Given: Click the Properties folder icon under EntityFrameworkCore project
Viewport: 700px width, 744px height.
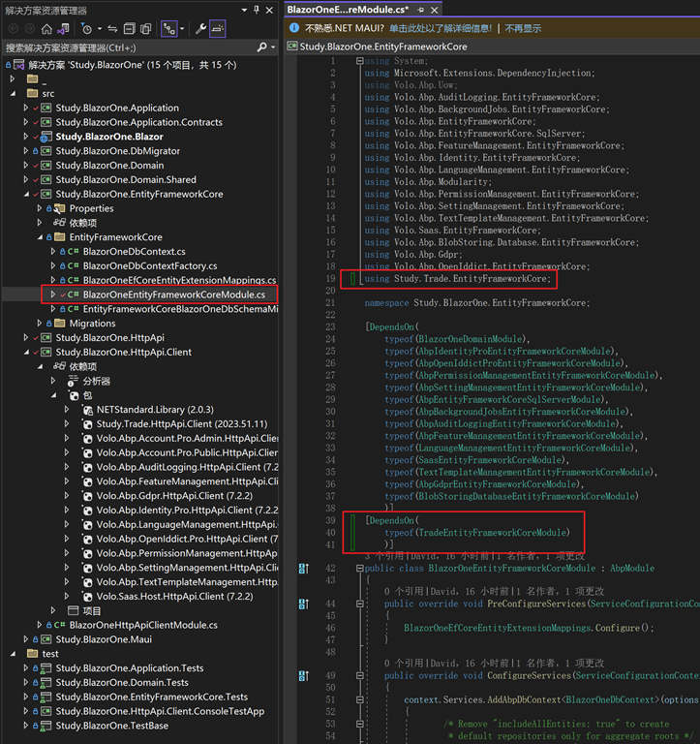Looking at the screenshot, I should click(59, 209).
